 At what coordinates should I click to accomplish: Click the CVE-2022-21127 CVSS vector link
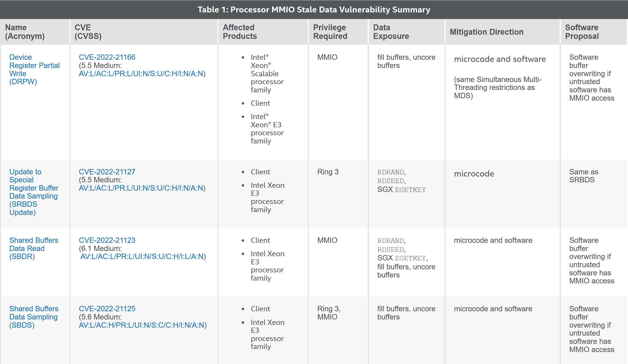pos(141,188)
